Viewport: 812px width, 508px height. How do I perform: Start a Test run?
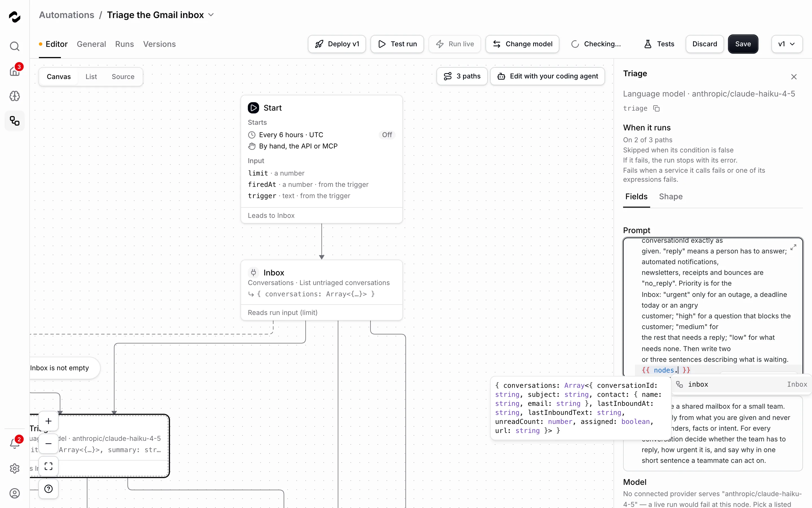pyautogui.click(x=397, y=44)
